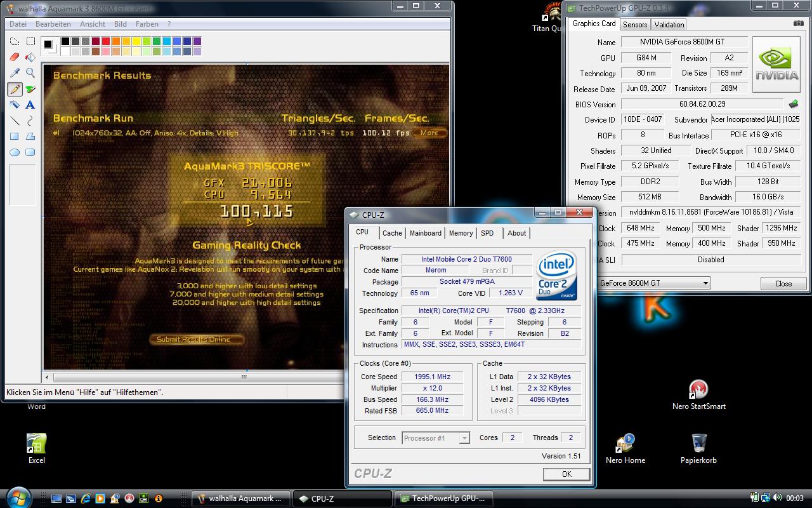Pick the red color swatch in Paint
The height and width of the screenshot is (508, 812).
(106, 42)
